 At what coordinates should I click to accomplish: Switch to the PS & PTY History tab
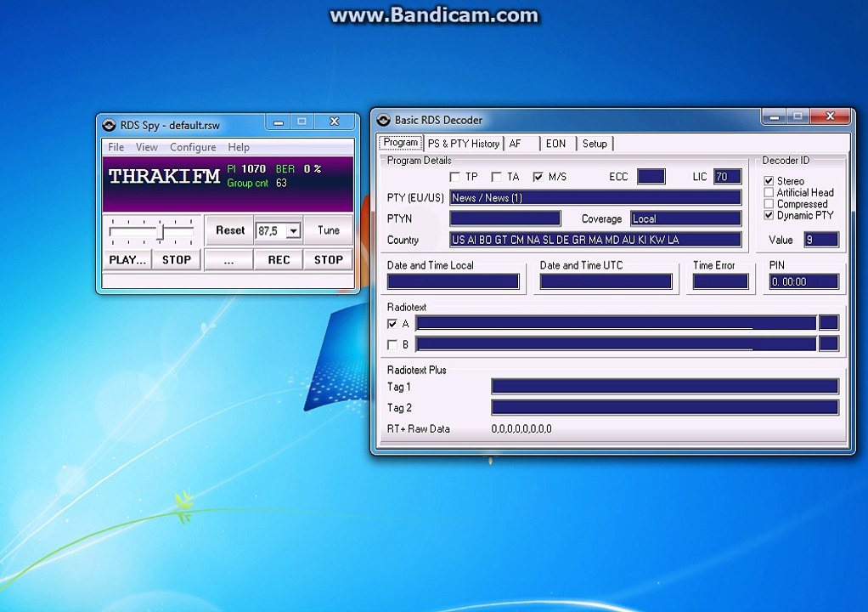click(464, 144)
